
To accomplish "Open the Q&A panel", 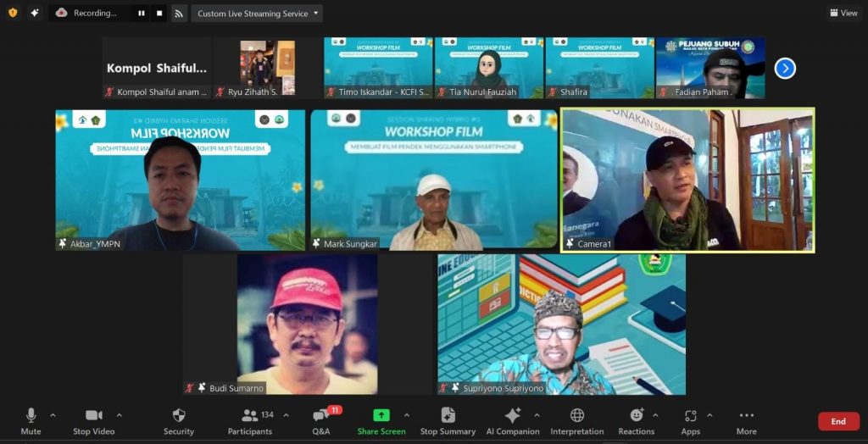I will (321, 415).
